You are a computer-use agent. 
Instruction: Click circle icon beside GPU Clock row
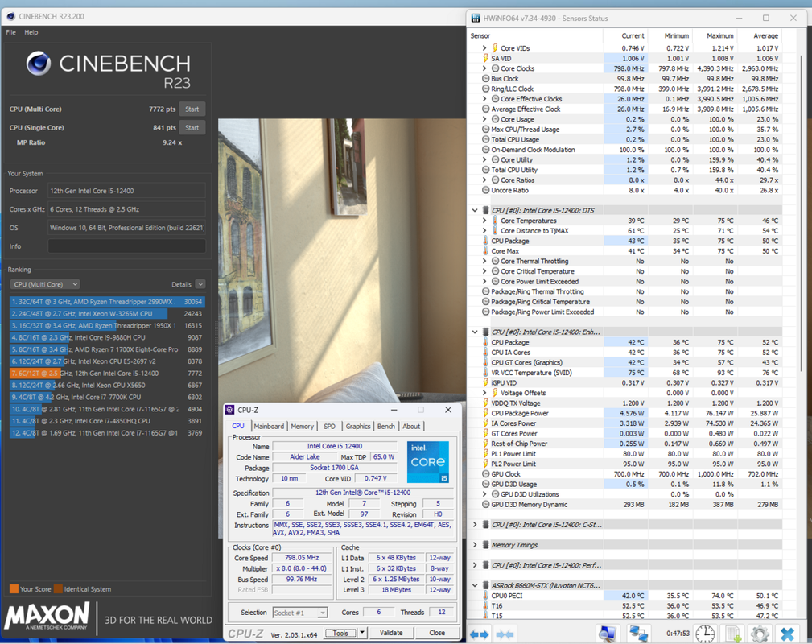pyautogui.click(x=485, y=473)
